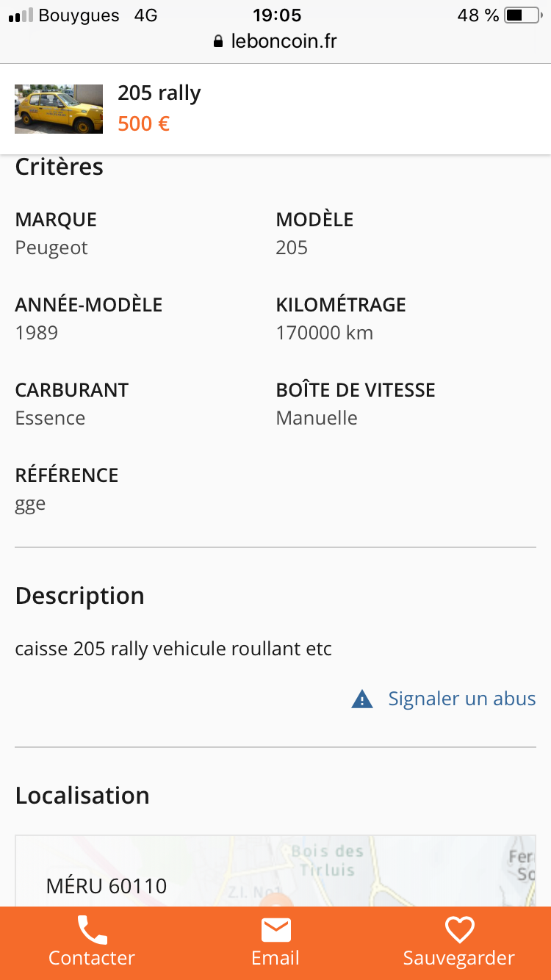Image resolution: width=551 pixels, height=980 pixels.
Task: Click the warning triangle abuse icon
Action: pyautogui.click(x=362, y=699)
